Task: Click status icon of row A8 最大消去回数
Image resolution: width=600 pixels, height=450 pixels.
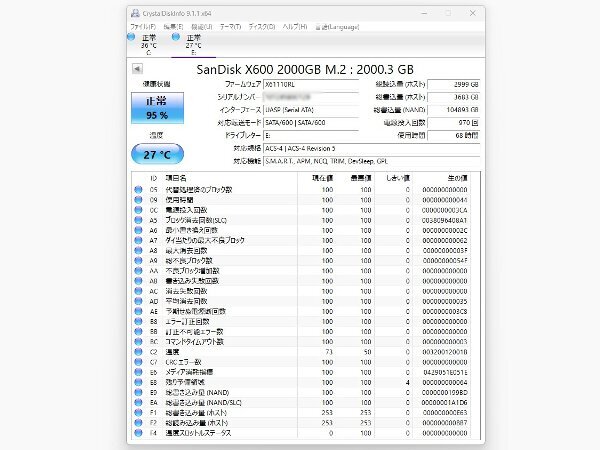Action: [x=138, y=250]
